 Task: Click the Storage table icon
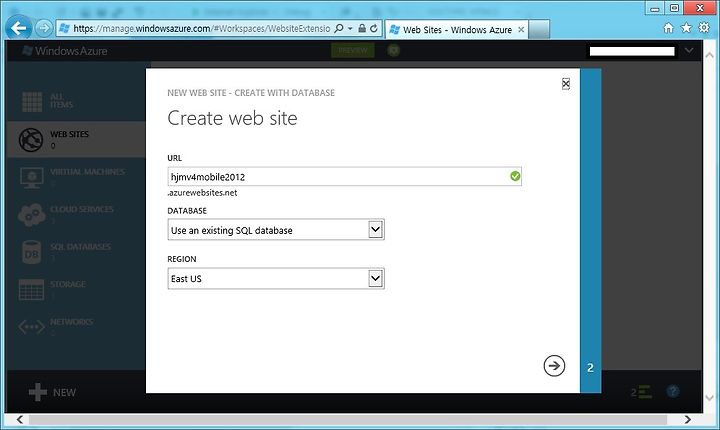coord(32,290)
